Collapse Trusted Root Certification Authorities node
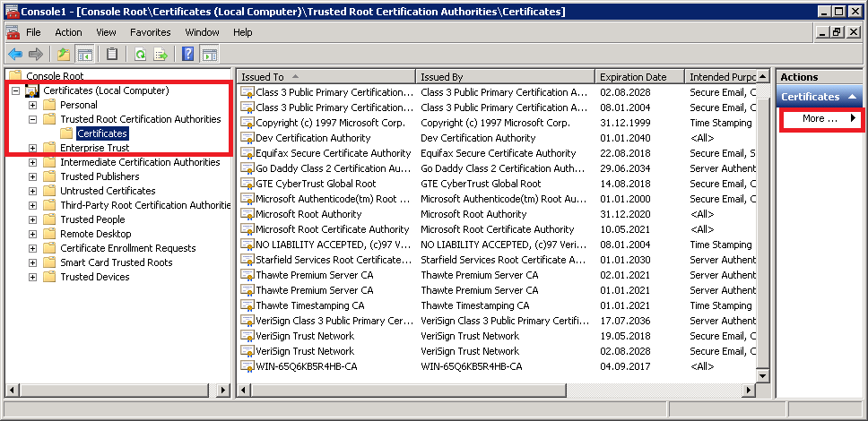Screen dimensions: 868x421 (x=32, y=119)
